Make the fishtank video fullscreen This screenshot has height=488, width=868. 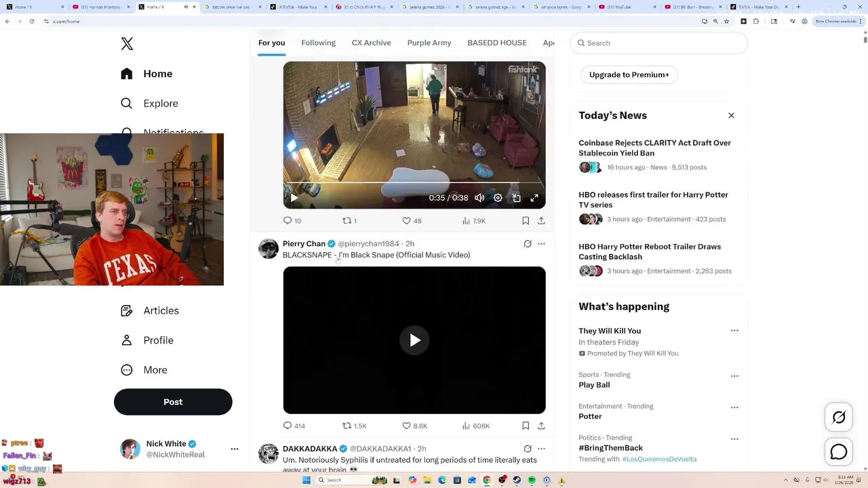[x=534, y=198]
